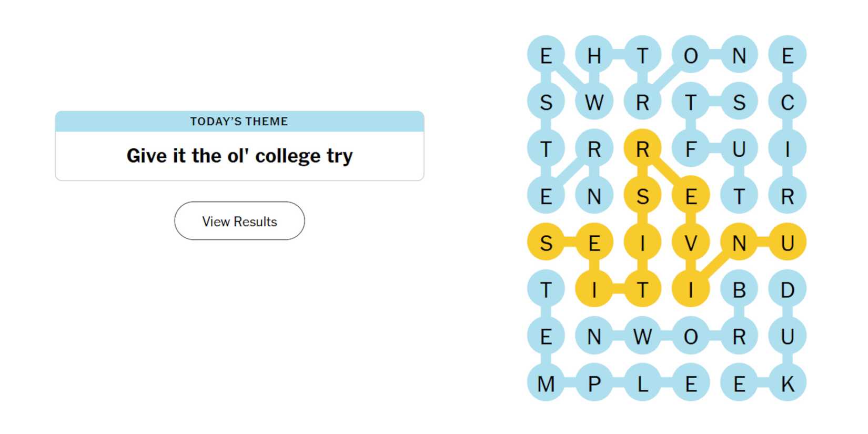Select the K circle in the bottom-right corner
Image resolution: width=868 pixels, height=434 pixels.
pos(788,384)
